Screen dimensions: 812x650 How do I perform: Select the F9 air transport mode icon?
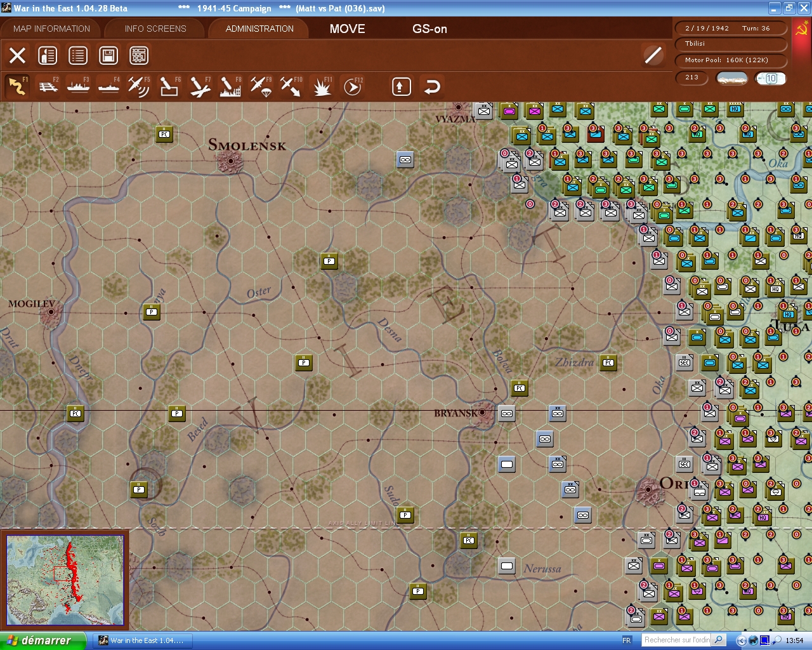coord(261,86)
